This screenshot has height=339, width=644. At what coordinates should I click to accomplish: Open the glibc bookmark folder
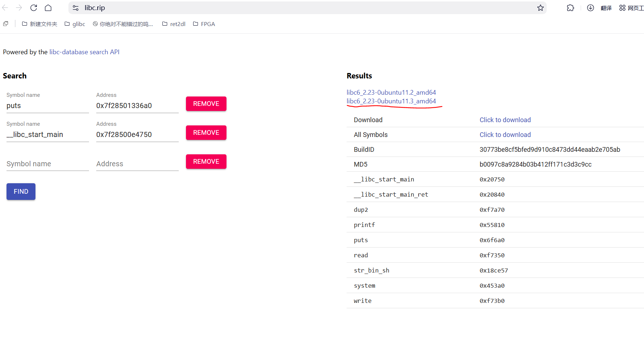coord(75,24)
